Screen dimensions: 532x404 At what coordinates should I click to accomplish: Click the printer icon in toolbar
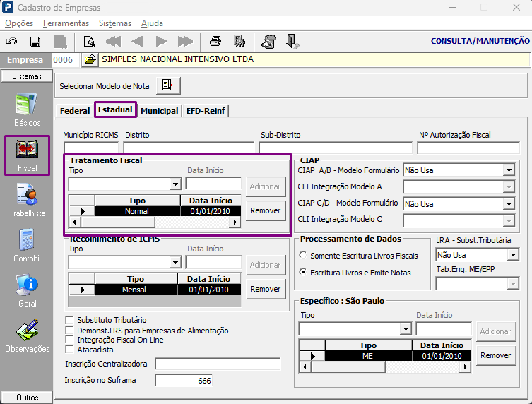[215, 42]
